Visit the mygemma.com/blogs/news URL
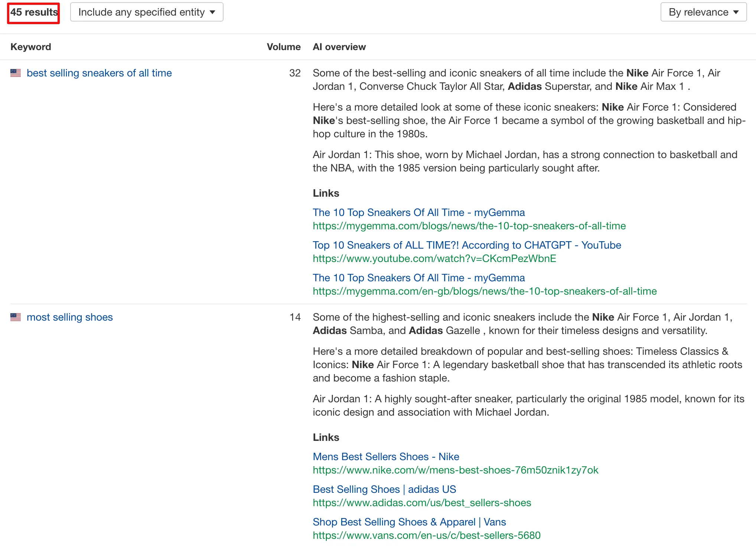756x547 pixels. point(469,226)
